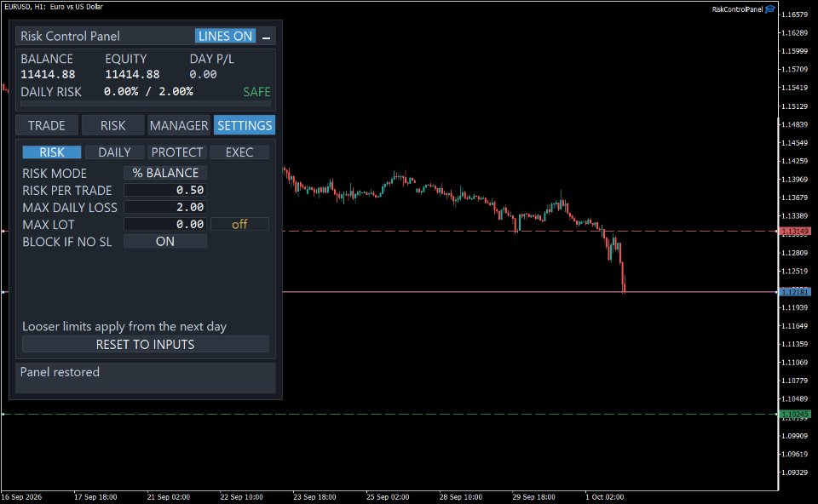Open the DAILY sub-tab
This screenshot has height=504, width=818.
114,152
